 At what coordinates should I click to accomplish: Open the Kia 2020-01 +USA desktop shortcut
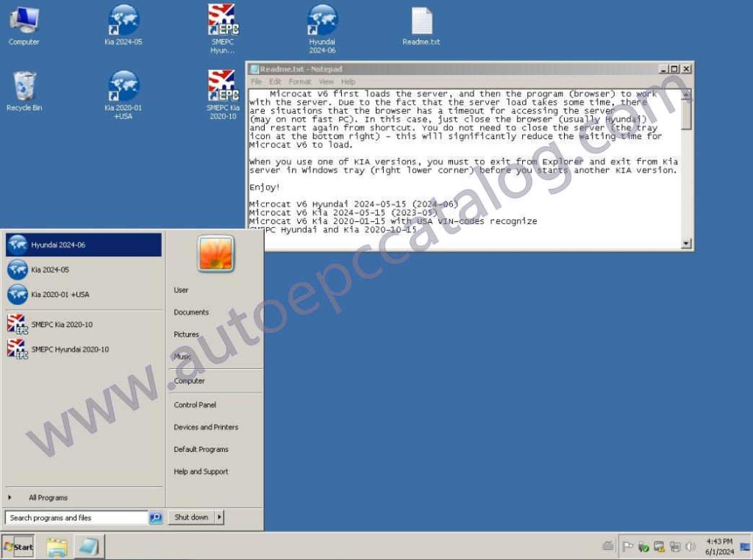[122, 88]
